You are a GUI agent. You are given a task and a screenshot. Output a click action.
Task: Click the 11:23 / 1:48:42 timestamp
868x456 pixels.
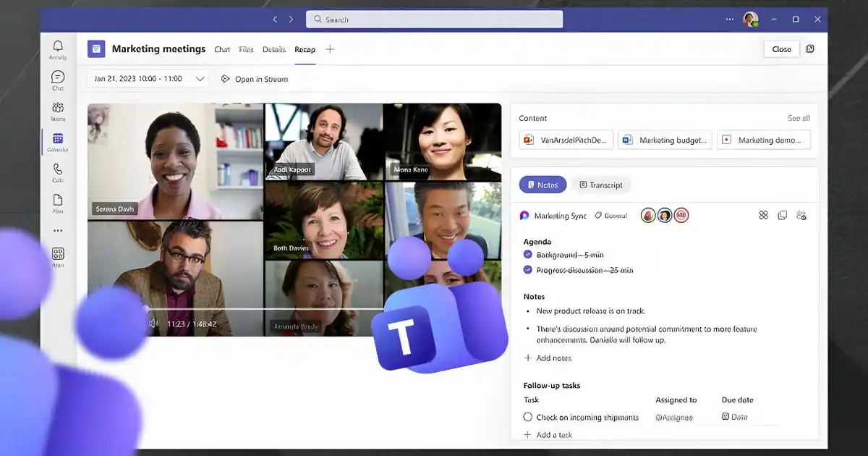click(192, 324)
